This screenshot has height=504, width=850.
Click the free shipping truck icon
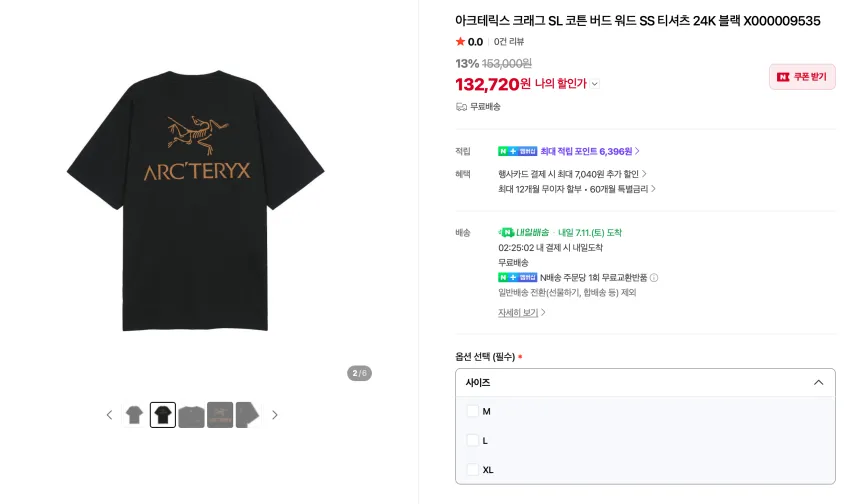tap(461, 107)
